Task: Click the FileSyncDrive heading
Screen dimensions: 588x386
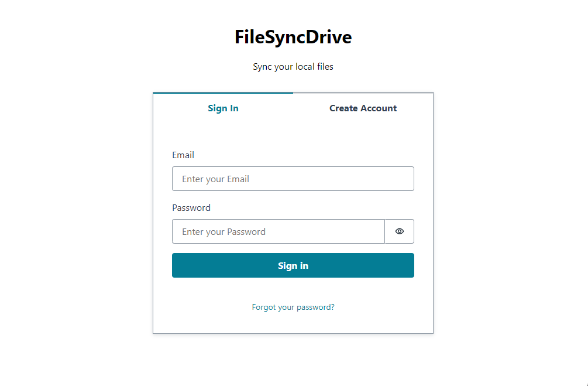Action: coord(293,36)
